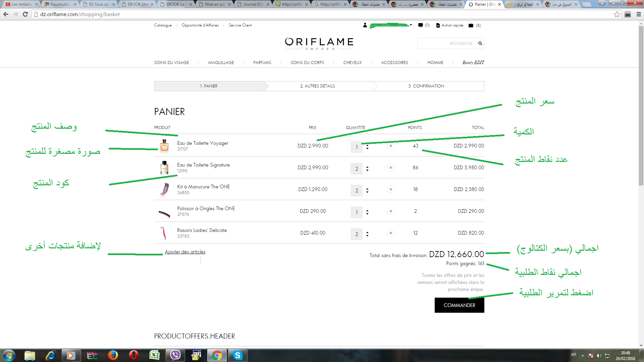Open PARFUMS menu
Viewport: 644px width, 362px height.
(262, 62)
